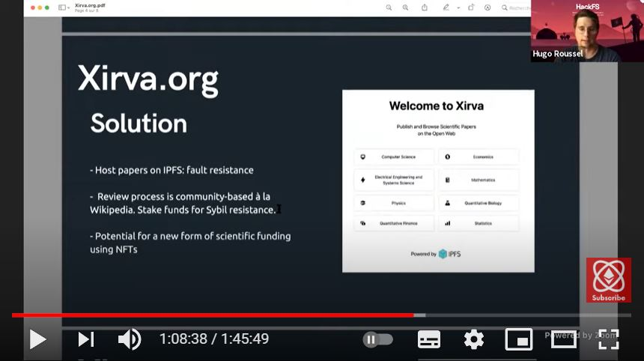Toggle the Preview sidebar view button
Image resolution: width=644 pixels, height=361 pixels.
(61, 7)
